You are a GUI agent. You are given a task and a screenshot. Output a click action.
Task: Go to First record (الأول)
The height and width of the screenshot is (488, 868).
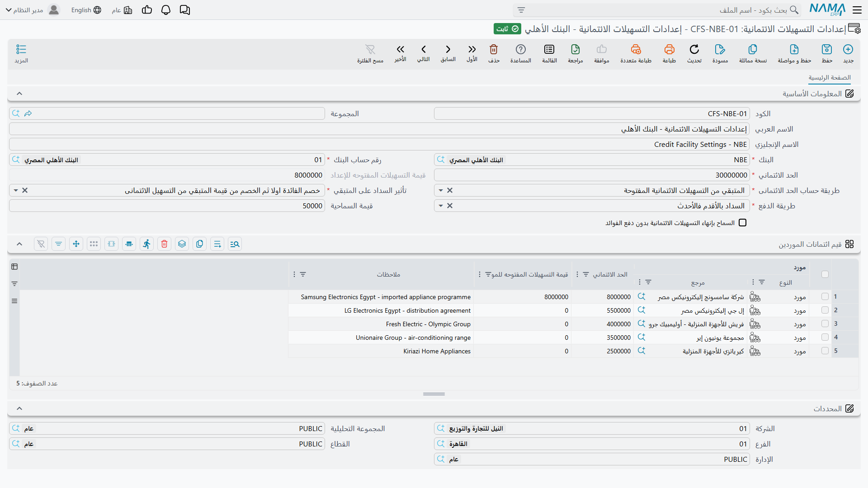pyautogui.click(x=472, y=53)
